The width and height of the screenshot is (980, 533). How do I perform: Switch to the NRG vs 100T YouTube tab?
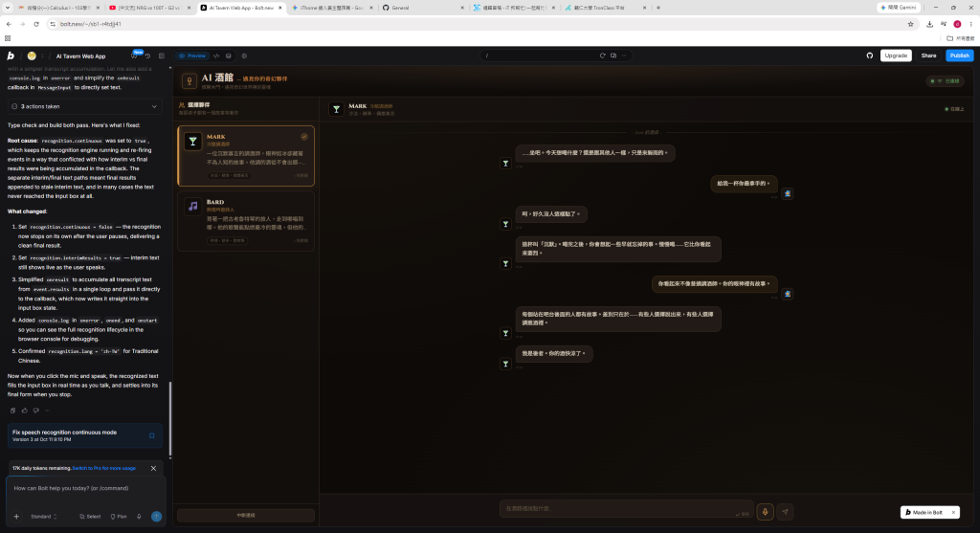pos(148,8)
